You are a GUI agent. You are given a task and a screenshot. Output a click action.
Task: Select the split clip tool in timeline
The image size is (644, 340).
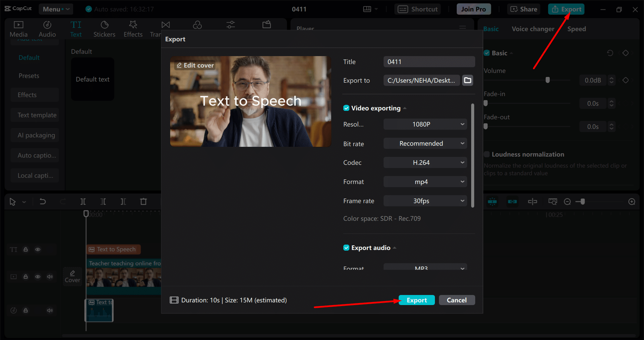point(83,202)
